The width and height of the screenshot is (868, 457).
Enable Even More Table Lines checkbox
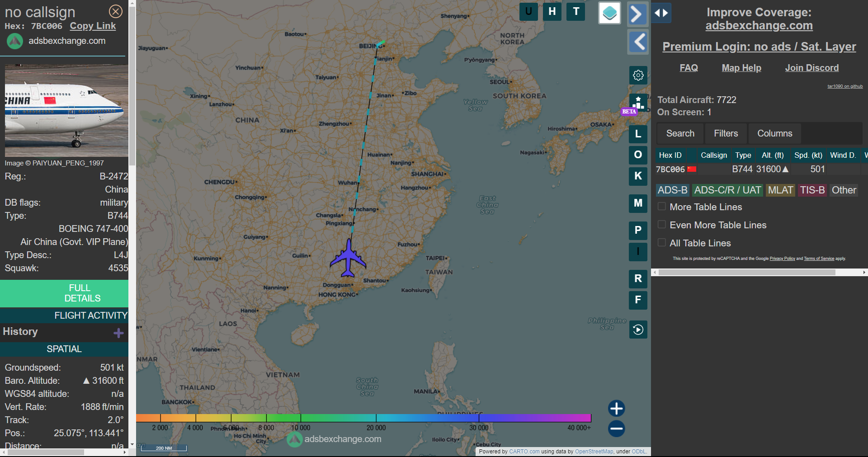(662, 225)
